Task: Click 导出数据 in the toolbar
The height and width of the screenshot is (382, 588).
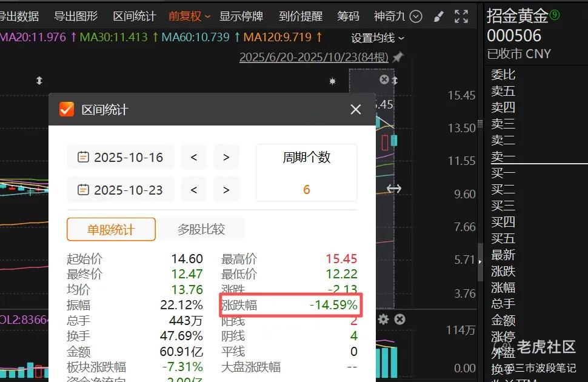Action: point(19,16)
